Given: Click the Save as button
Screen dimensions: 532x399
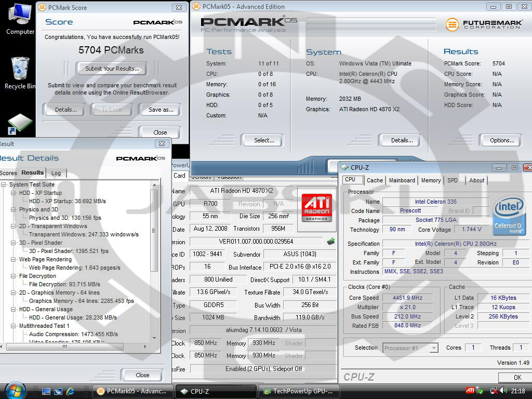Looking at the screenshot, I should tap(161, 110).
